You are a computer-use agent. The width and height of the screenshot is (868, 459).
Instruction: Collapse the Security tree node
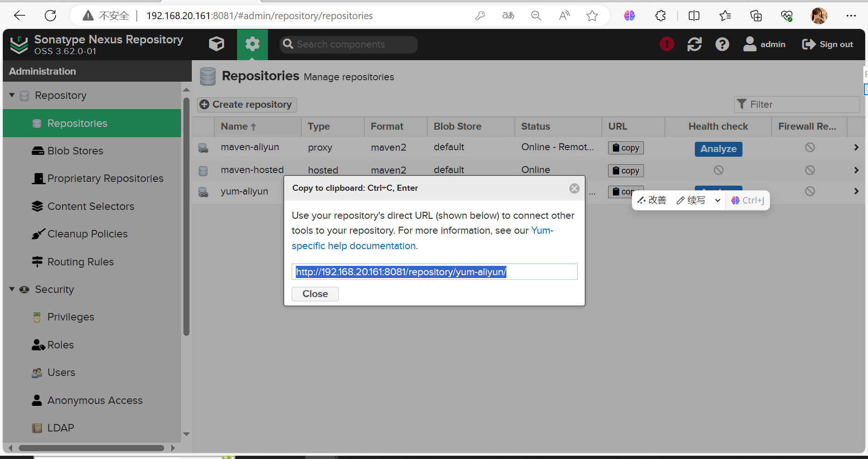[12, 289]
